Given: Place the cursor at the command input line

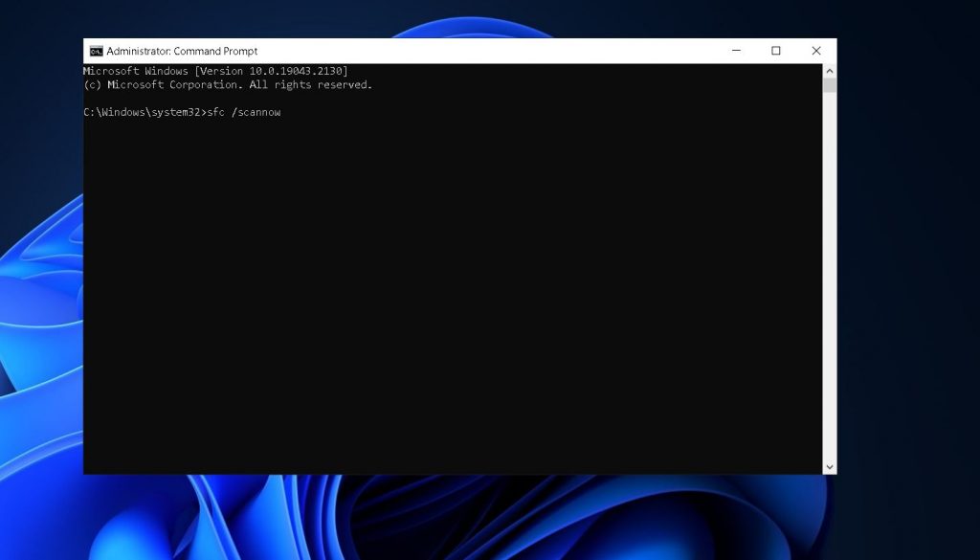Looking at the screenshot, I should (287, 112).
